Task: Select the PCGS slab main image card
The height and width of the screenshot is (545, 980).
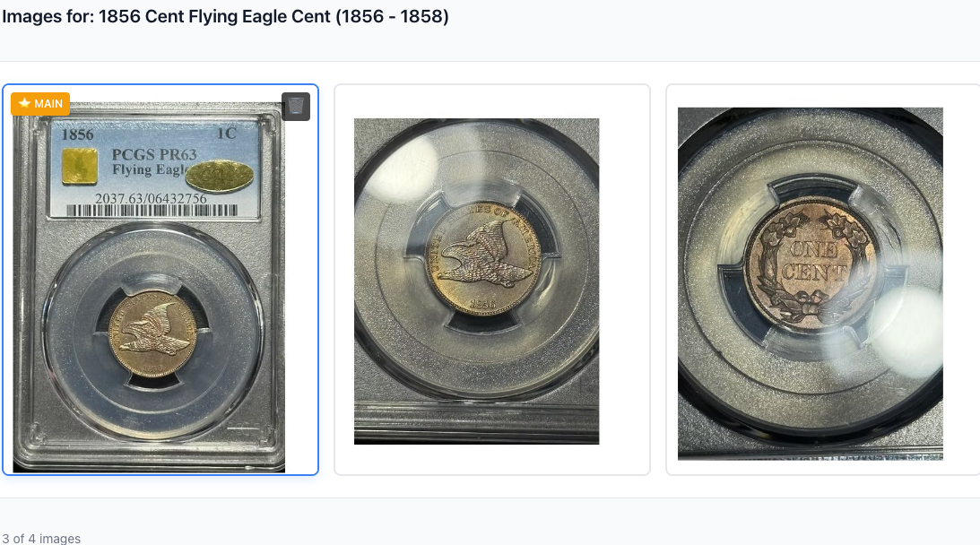Action: pyautogui.click(x=160, y=280)
